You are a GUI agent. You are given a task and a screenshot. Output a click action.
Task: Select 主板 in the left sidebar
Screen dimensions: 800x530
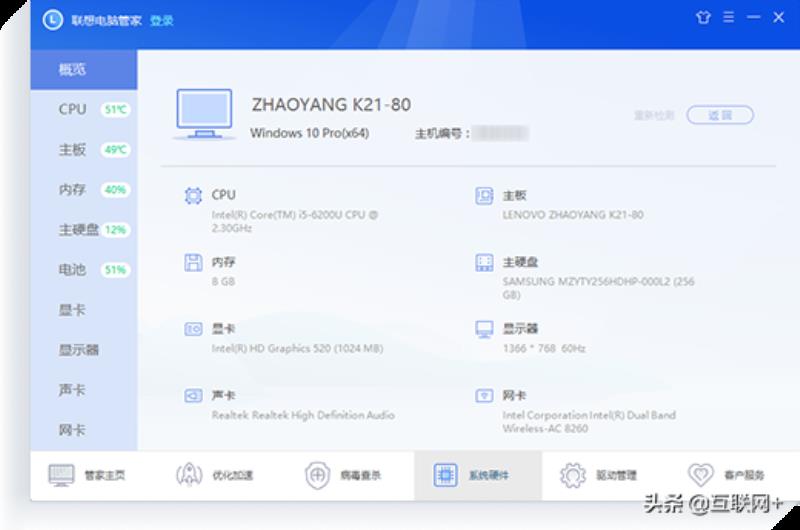coord(73,150)
